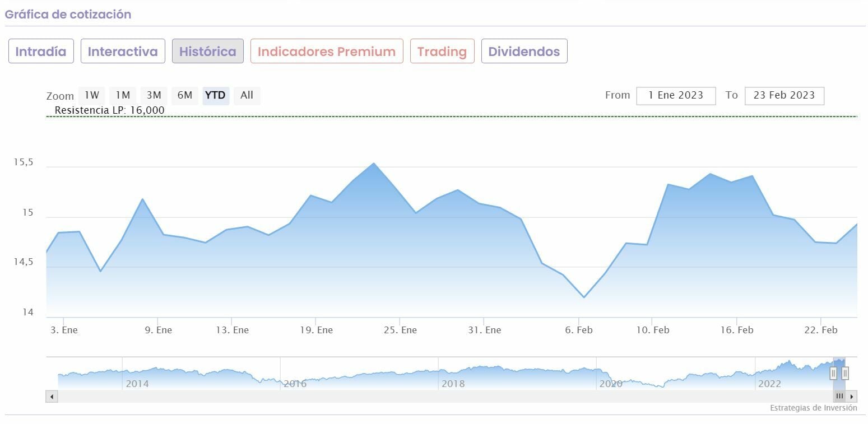Choose the 3M zoom range
The width and height of the screenshot is (868, 424).
[x=154, y=95]
